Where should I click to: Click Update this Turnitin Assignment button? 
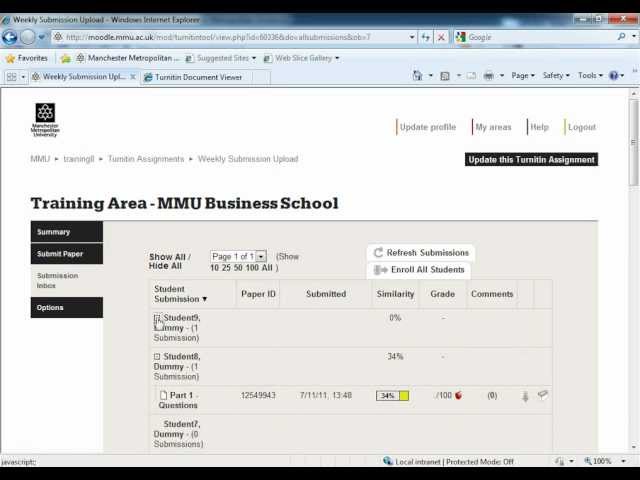pyautogui.click(x=531, y=160)
